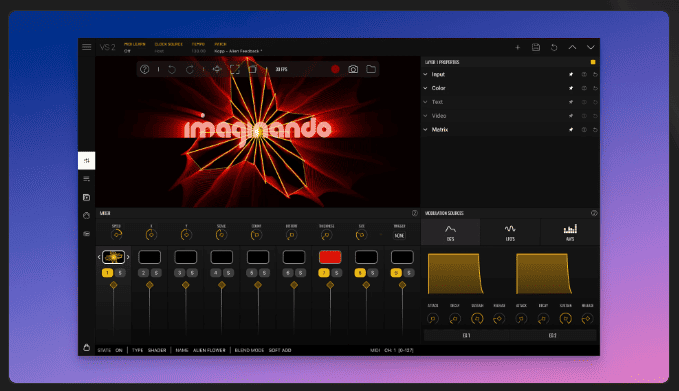Select the mixer view sidebar icon
The height and width of the screenshot is (391, 679).
(x=87, y=161)
